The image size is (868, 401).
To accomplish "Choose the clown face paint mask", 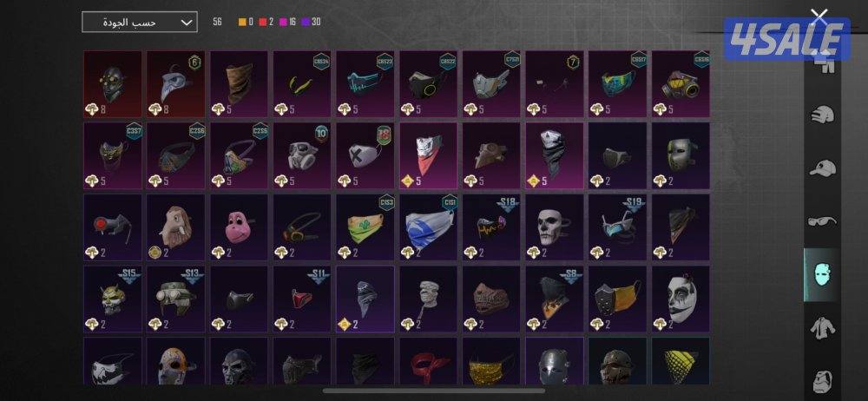I will click(681, 299).
